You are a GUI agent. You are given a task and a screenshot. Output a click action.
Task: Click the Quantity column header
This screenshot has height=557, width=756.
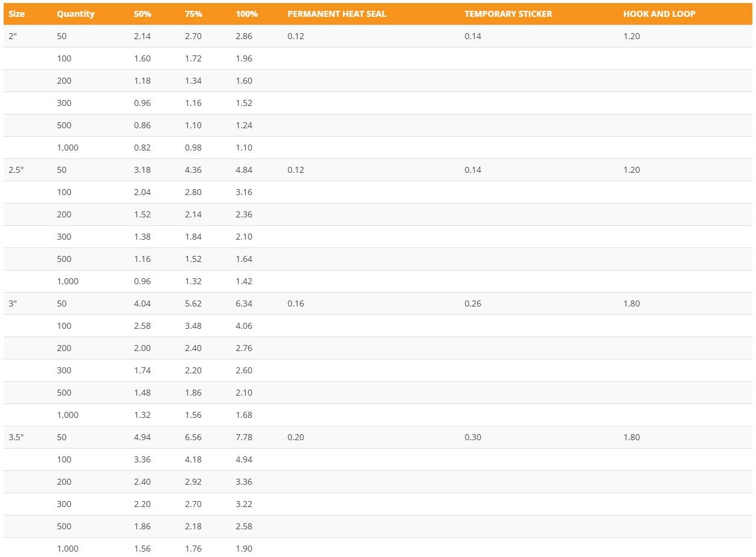click(x=75, y=14)
